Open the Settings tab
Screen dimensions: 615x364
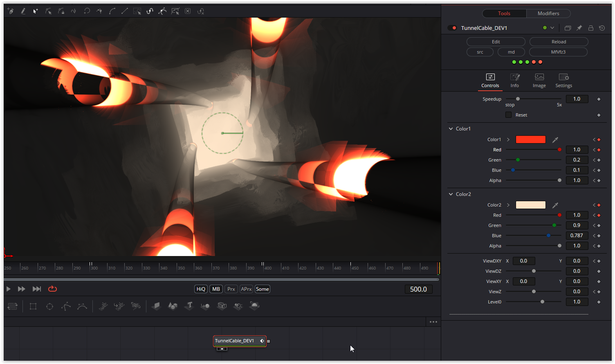[563, 81]
